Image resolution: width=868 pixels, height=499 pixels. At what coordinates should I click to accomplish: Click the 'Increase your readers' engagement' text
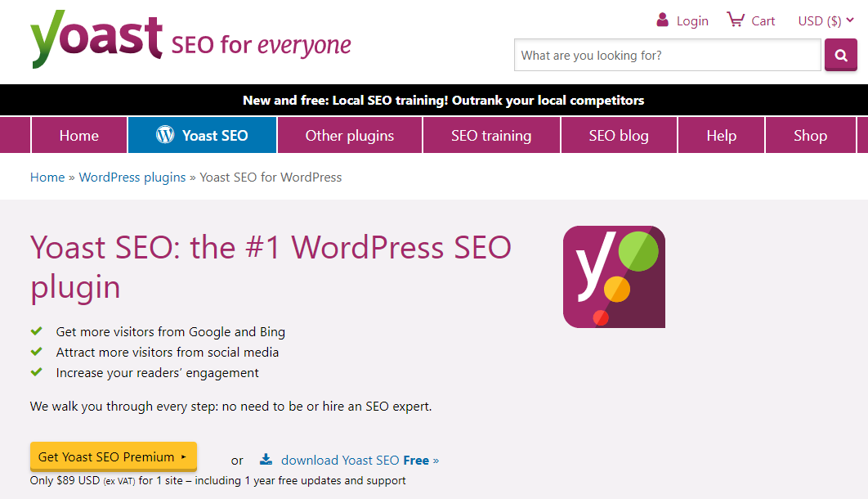(x=157, y=373)
